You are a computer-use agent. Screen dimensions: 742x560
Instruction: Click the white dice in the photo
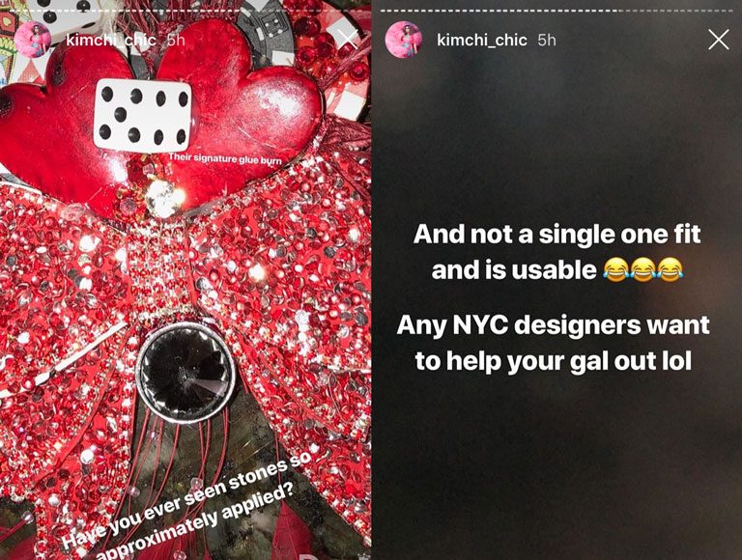[143, 116]
